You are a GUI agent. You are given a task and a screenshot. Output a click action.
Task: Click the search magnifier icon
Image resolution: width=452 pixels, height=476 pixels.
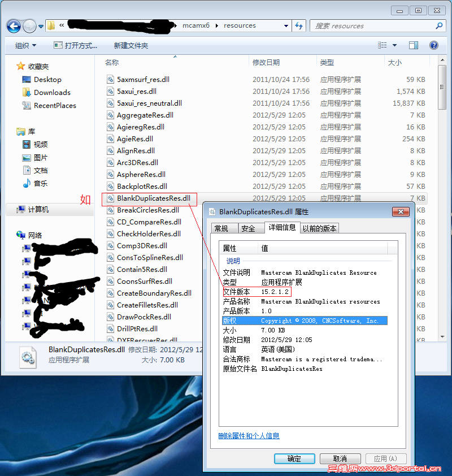click(438, 26)
